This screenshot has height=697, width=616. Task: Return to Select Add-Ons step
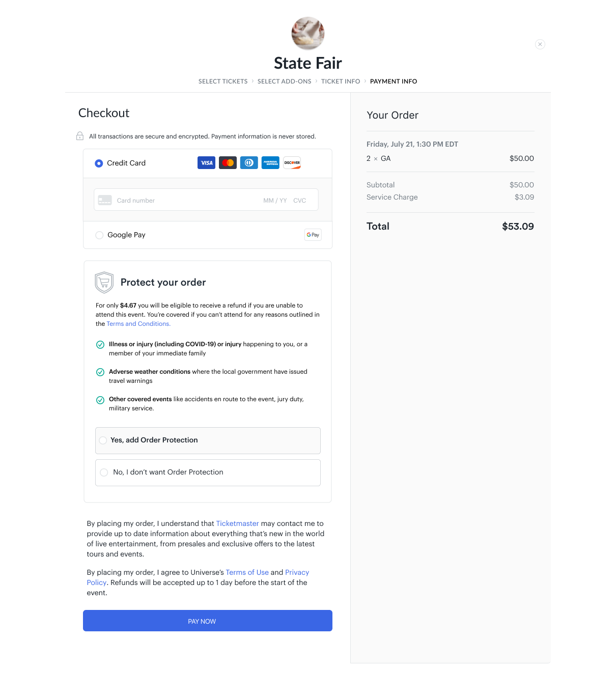point(284,81)
